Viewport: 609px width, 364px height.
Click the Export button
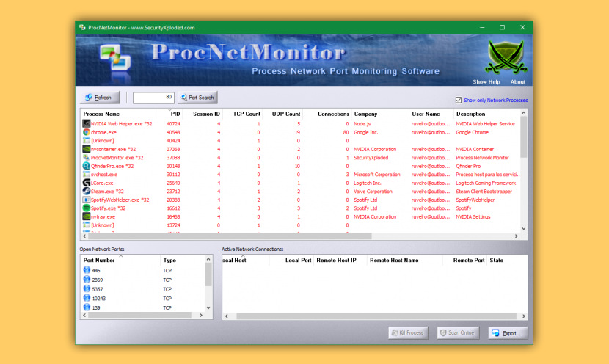pos(508,333)
